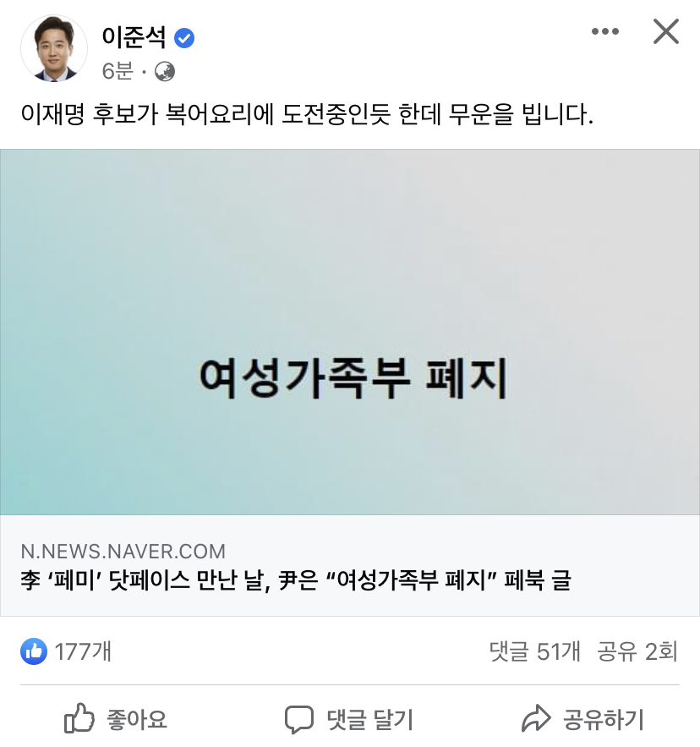Expand the 댓글 51개 comments
700x747 pixels.
pyautogui.click(x=535, y=651)
